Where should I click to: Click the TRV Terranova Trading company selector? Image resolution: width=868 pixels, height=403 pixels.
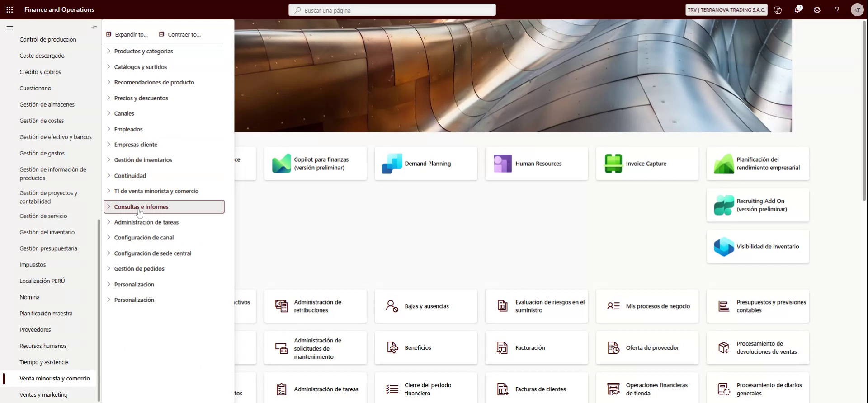[x=726, y=10]
